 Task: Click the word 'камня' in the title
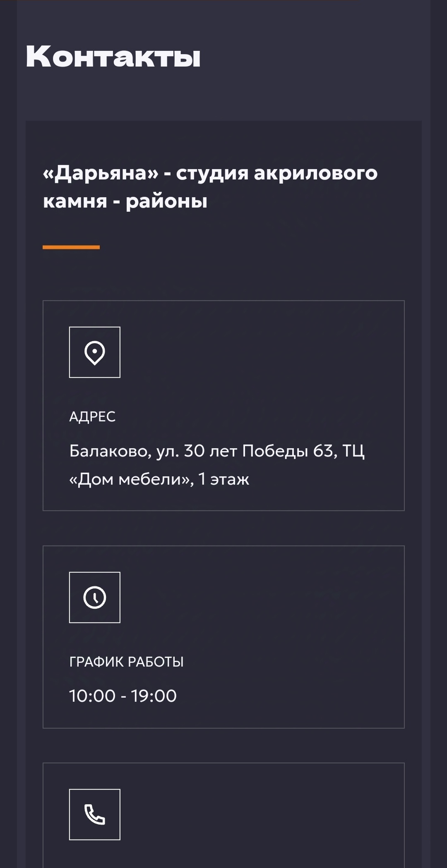tap(75, 201)
